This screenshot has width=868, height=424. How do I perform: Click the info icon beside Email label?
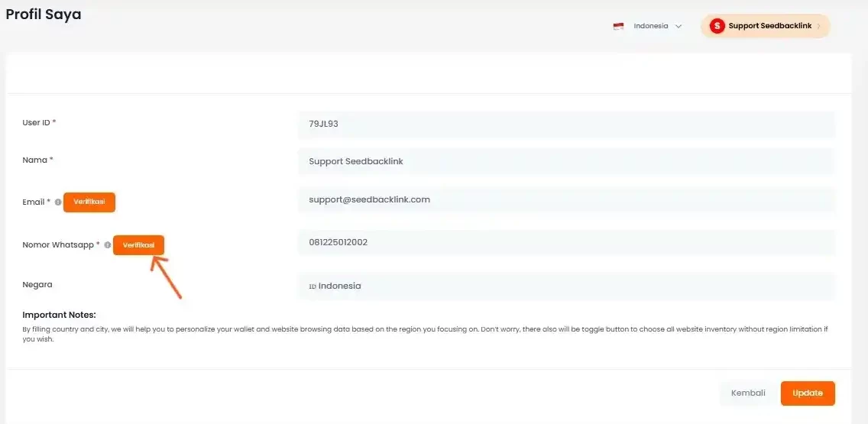pyautogui.click(x=57, y=202)
